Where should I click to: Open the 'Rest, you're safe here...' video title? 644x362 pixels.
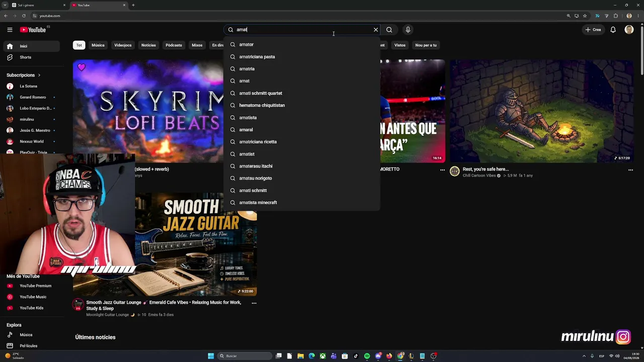coord(486,169)
